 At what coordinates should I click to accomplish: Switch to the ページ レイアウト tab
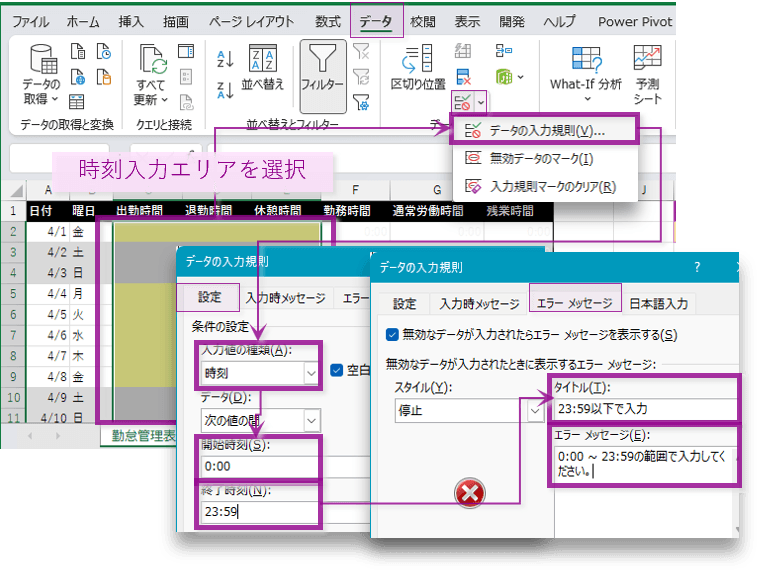(x=251, y=22)
